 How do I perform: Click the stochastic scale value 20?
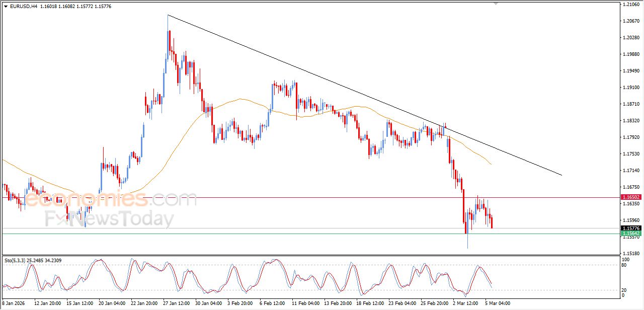point(625,290)
